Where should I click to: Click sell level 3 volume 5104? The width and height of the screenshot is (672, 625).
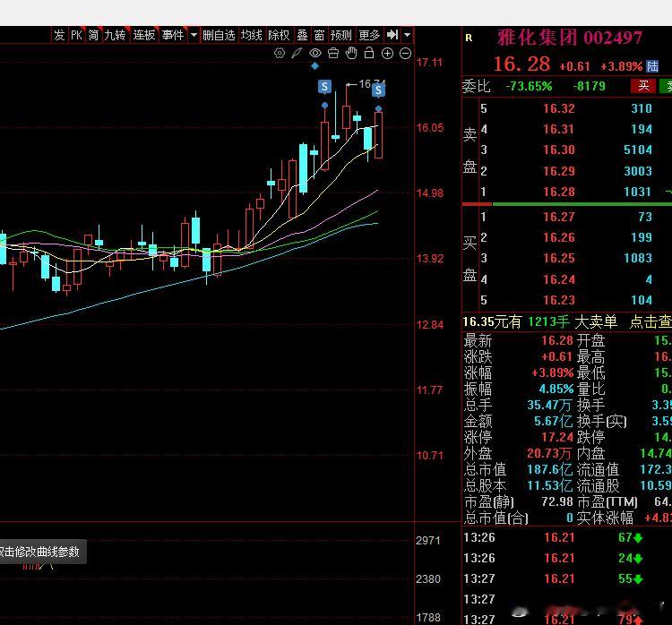[638, 150]
